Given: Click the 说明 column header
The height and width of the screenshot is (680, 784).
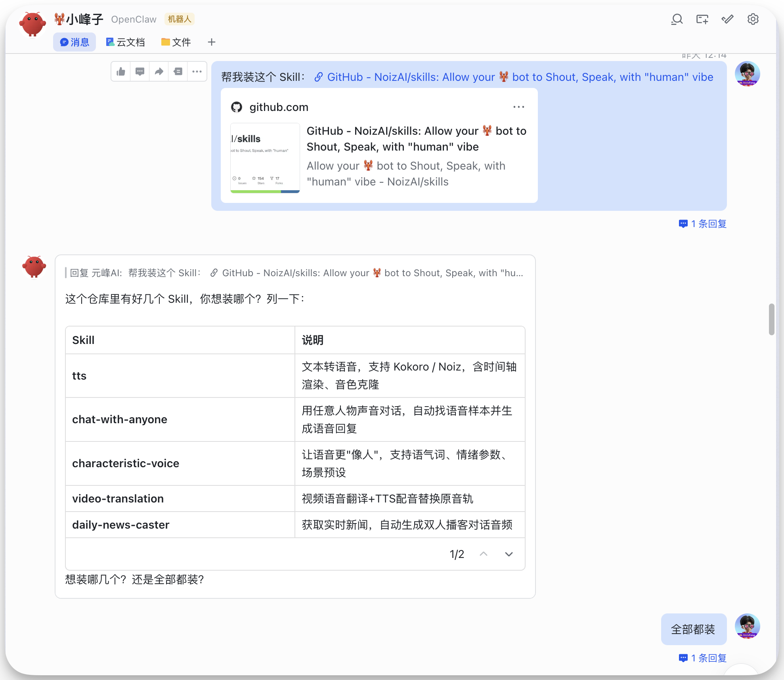Looking at the screenshot, I should pyautogui.click(x=410, y=340).
